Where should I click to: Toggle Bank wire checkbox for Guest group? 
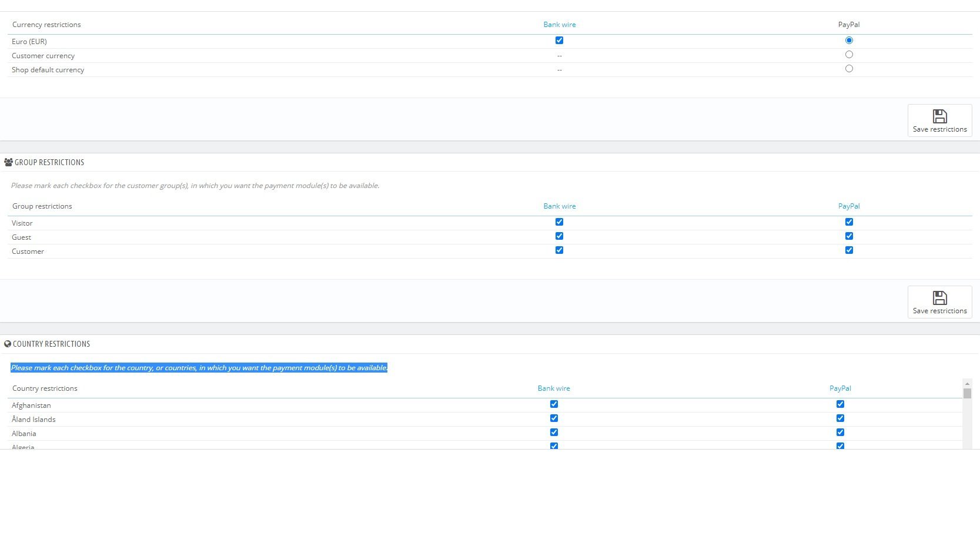point(559,236)
